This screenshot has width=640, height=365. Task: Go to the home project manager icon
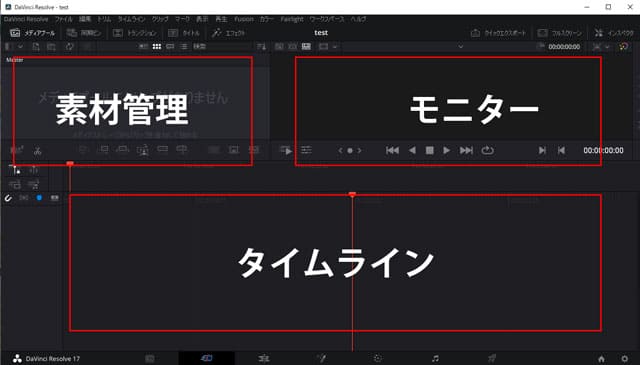tap(601, 359)
